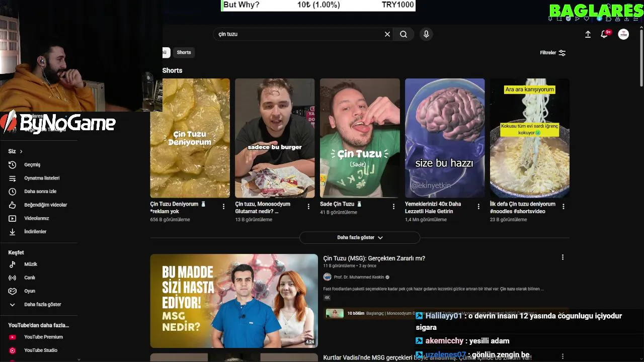Open Oynatma listeleri playlists
Viewport: 644px width, 362px height.
pos(42,178)
